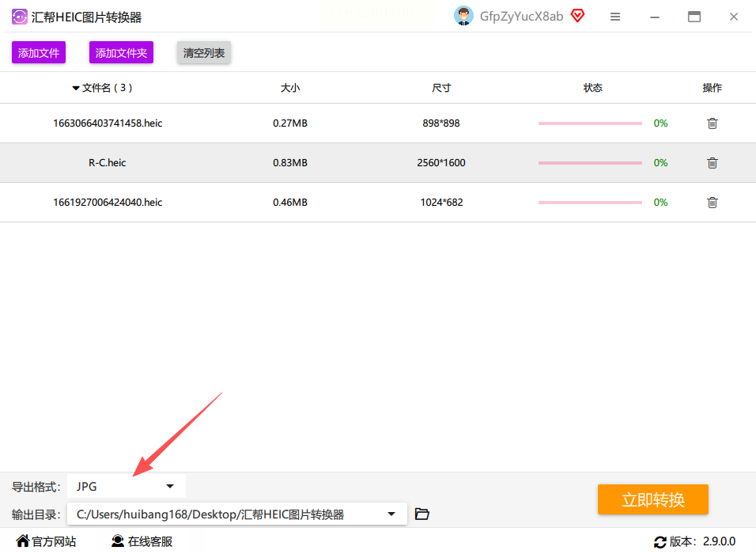Click the 2560*1600 dimension cell
Image resolution: width=756 pixels, height=554 pixels.
441,162
